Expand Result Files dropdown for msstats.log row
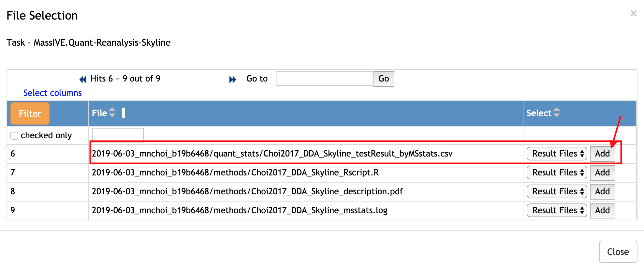This screenshot has width=644, height=270. point(557,210)
